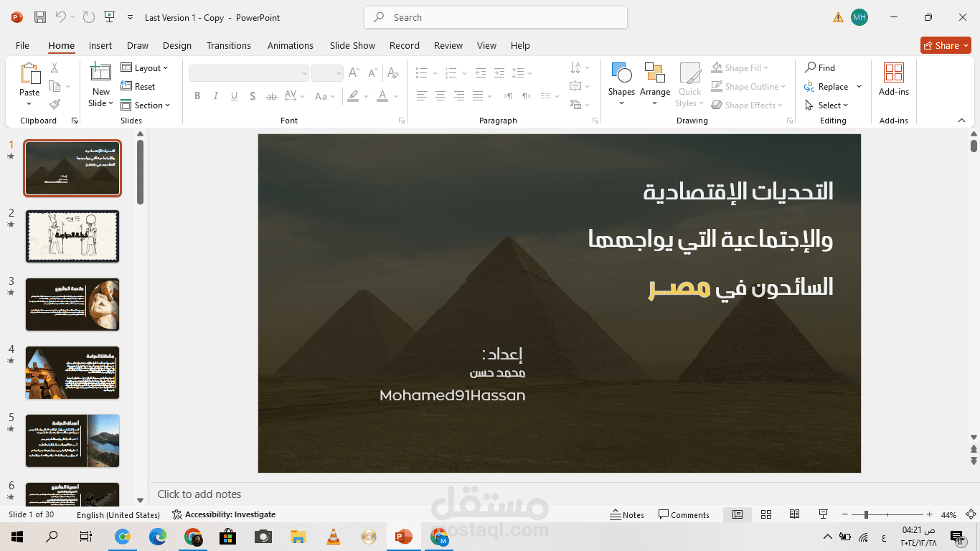Click the Font Color swatch button
Screen dimensions: 980x551
pyautogui.click(x=383, y=96)
